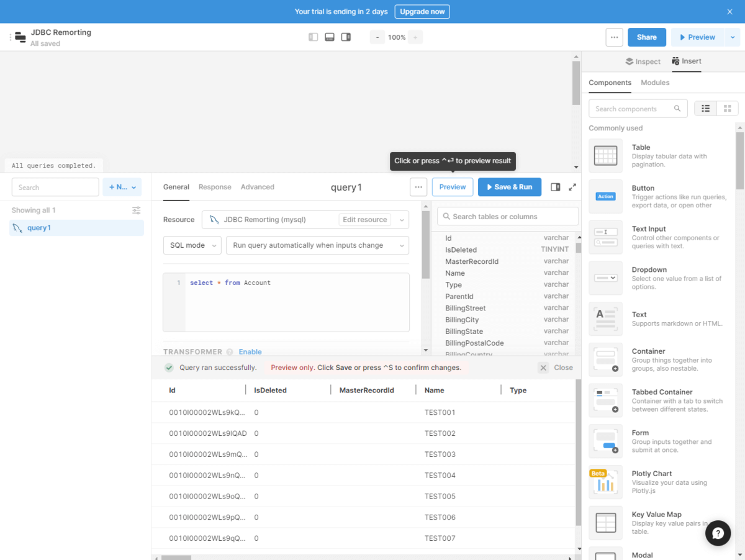The image size is (745, 560).
Task: Select the Table component icon
Action: 605,155
